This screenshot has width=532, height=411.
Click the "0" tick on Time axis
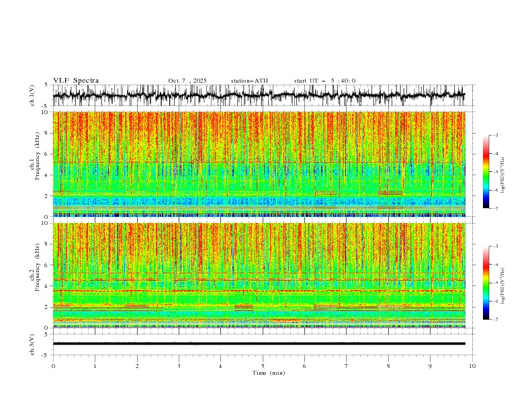click(x=53, y=366)
